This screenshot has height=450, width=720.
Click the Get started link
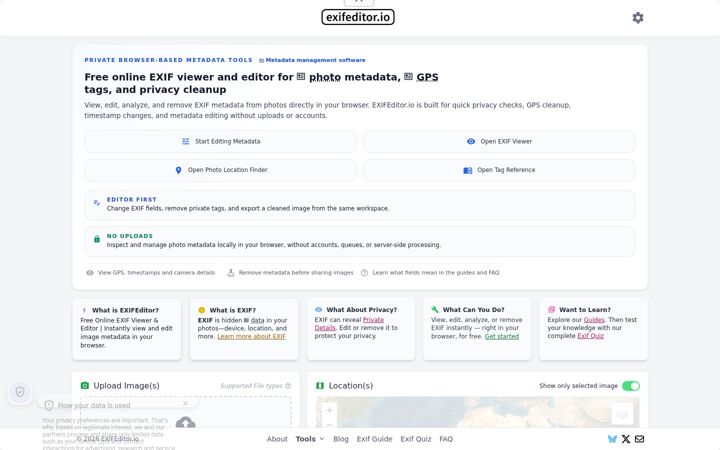point(501,336)
